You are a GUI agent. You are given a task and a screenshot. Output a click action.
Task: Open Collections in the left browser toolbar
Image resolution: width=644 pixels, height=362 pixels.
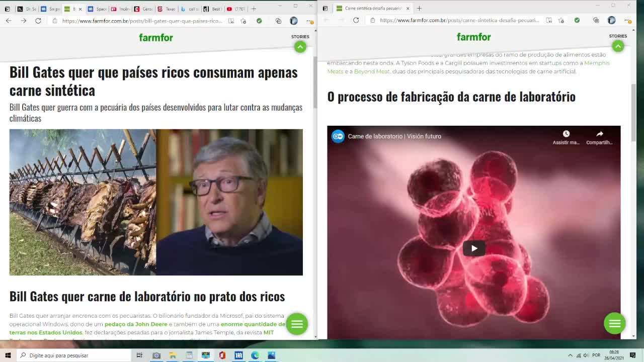(x=278, y=21)
